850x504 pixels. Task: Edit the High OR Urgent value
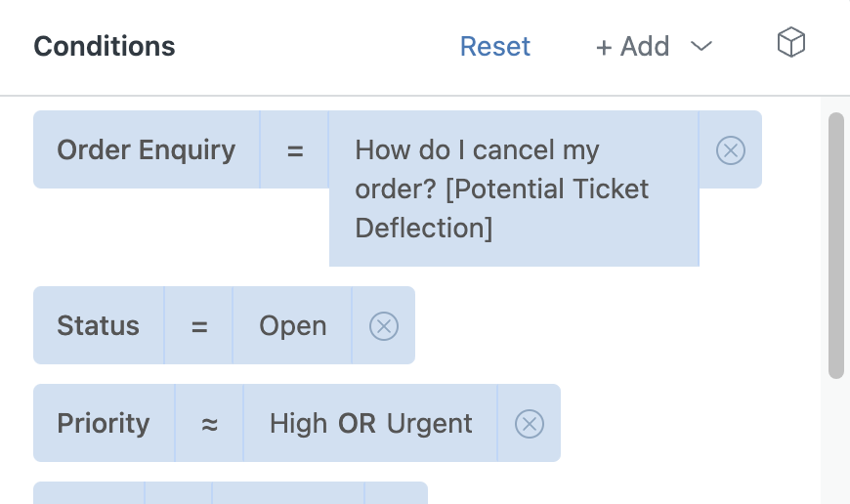370,423
